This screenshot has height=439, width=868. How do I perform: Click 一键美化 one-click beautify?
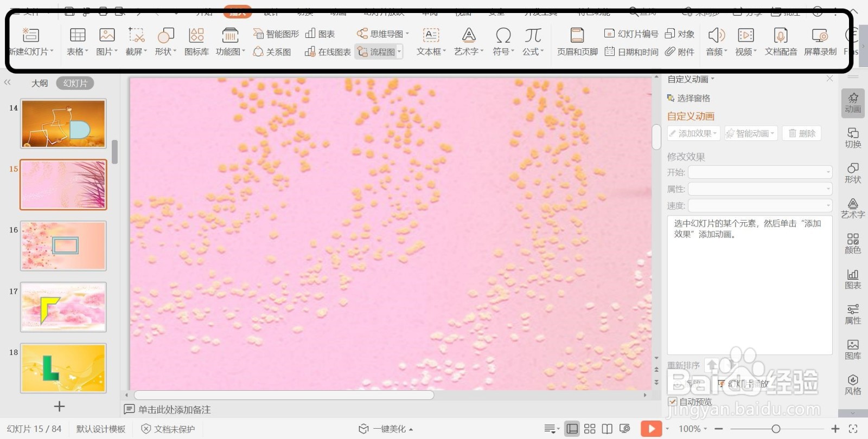coord(386,429)
